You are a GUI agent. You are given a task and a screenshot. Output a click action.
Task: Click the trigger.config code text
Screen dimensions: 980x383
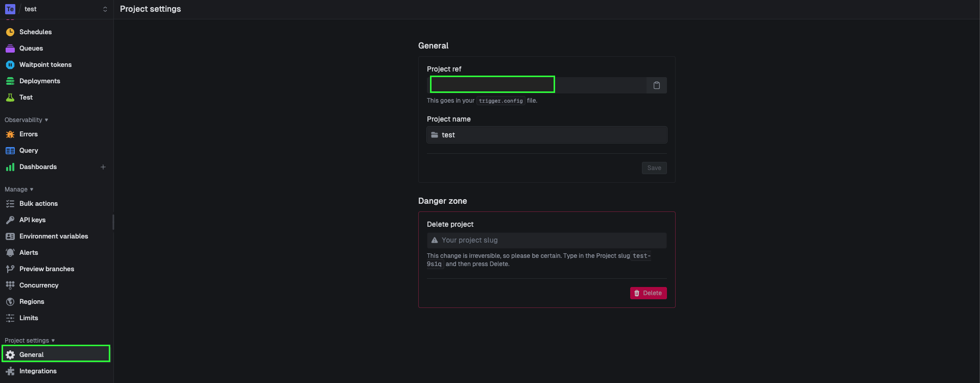pos(500,101)
